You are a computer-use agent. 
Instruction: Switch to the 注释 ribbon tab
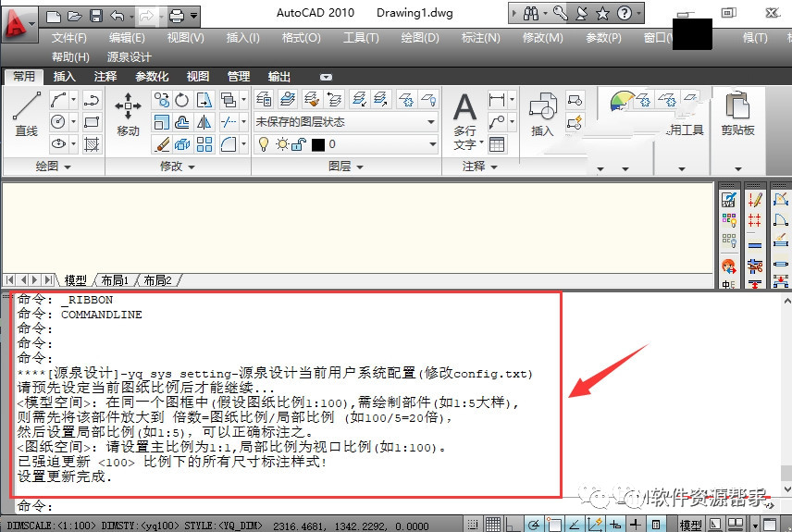point(105,77)
